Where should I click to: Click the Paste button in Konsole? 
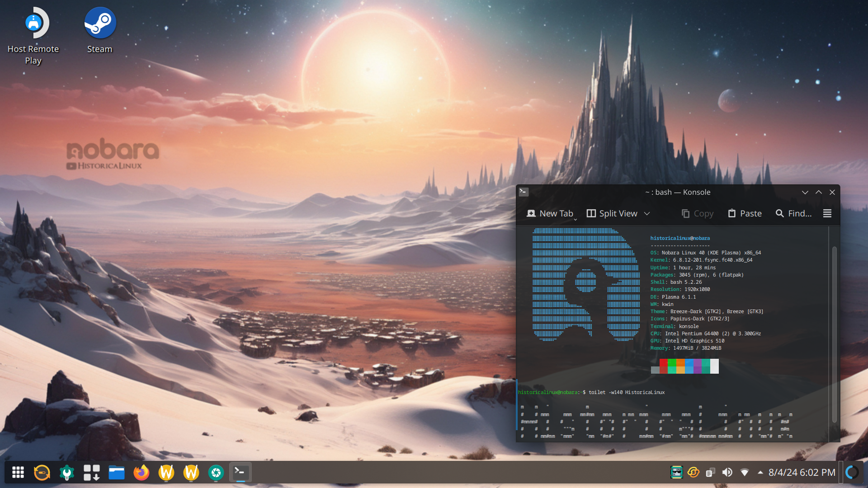pyautogui.click(x=745, y=213)
